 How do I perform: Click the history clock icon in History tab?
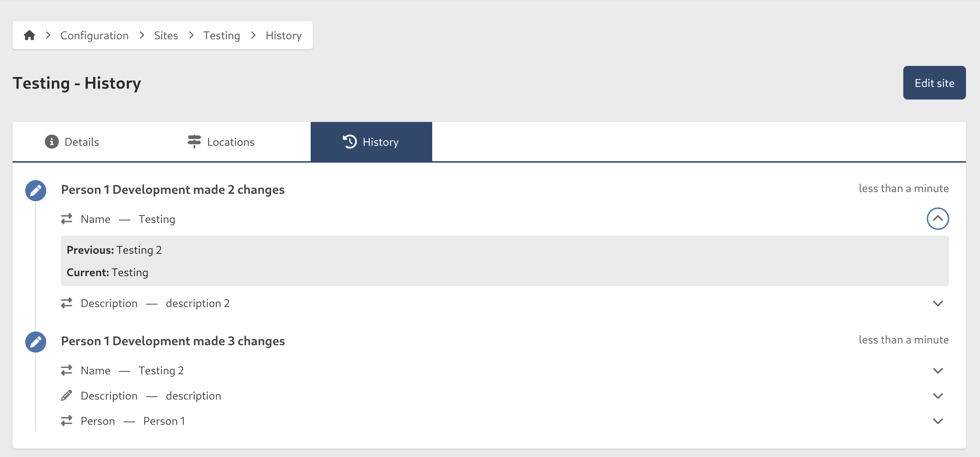point(349,142)
